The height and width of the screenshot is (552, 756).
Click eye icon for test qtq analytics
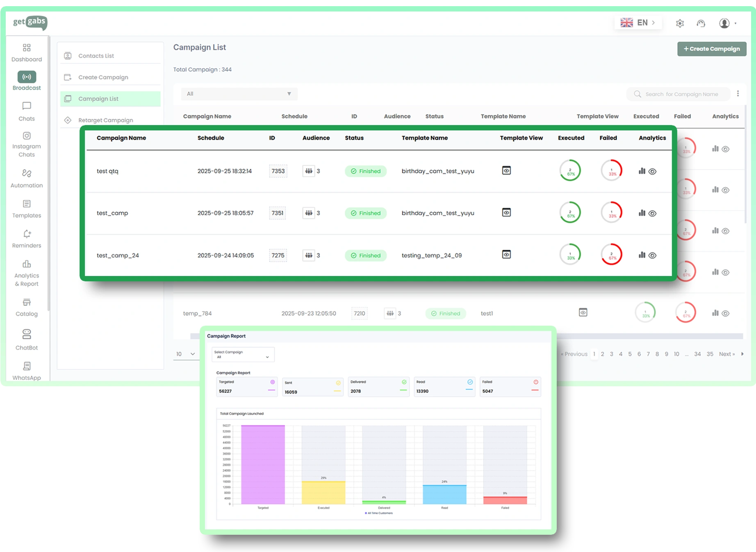coord(652,171)
